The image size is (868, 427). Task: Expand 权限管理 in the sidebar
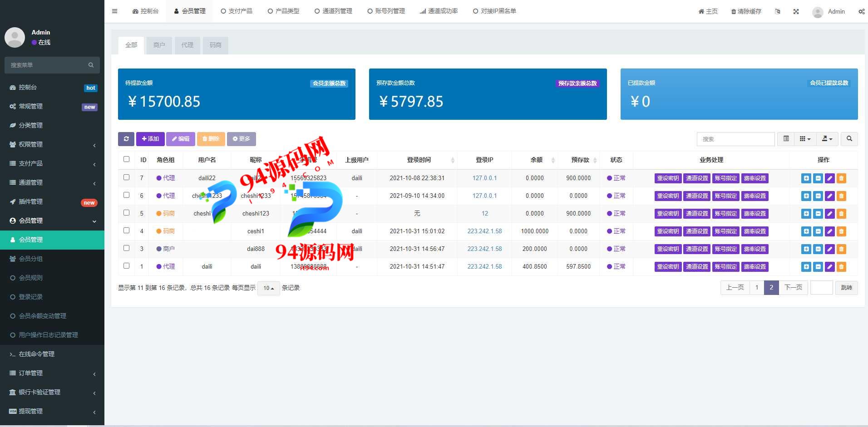tap(52, 144)
